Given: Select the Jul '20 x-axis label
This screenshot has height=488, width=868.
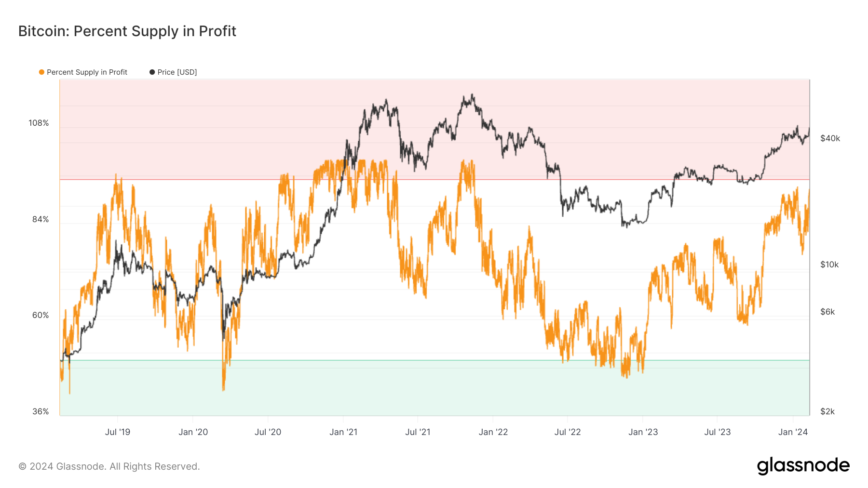Looking at the screenshot, I should pos(268,432).
